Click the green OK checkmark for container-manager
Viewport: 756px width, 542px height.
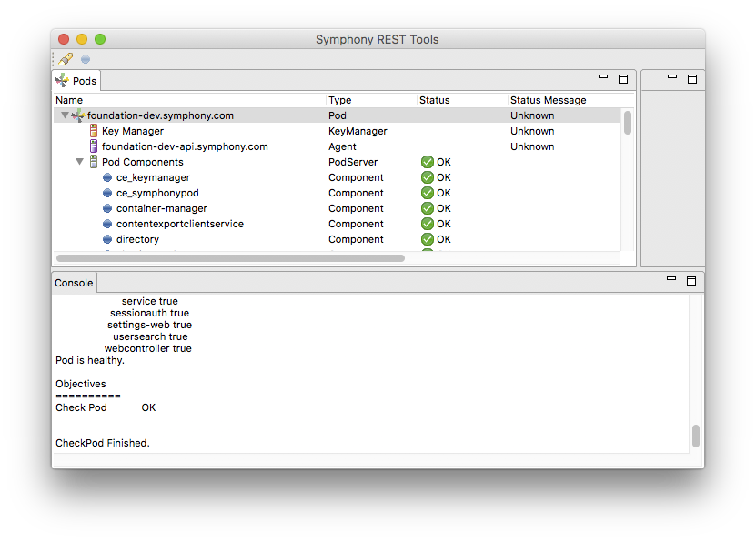coord(428,208)
